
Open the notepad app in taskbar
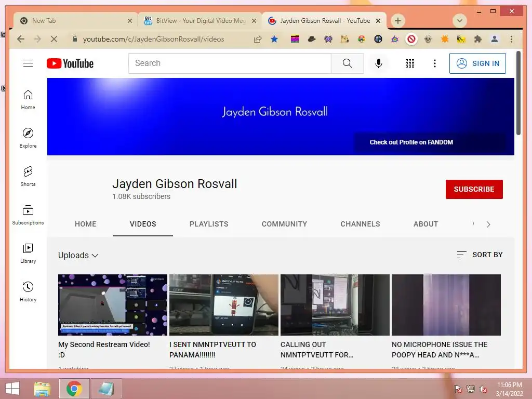106,389
